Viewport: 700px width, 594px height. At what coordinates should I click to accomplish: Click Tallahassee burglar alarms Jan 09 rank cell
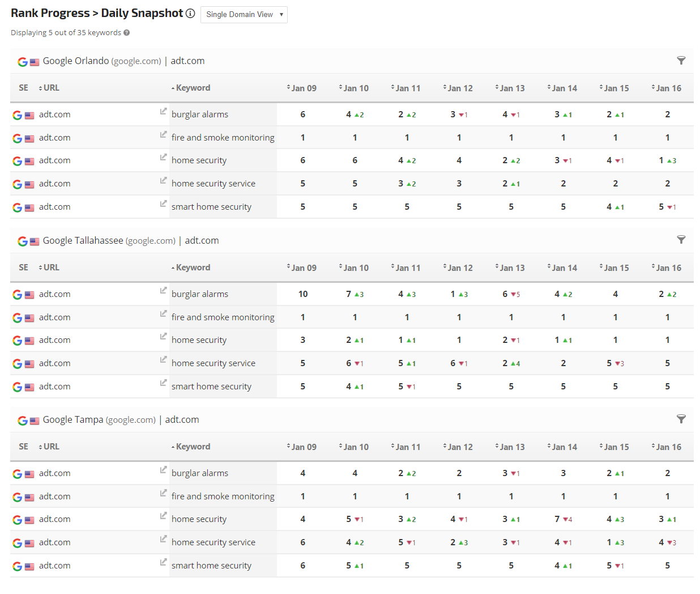(303, 294)
